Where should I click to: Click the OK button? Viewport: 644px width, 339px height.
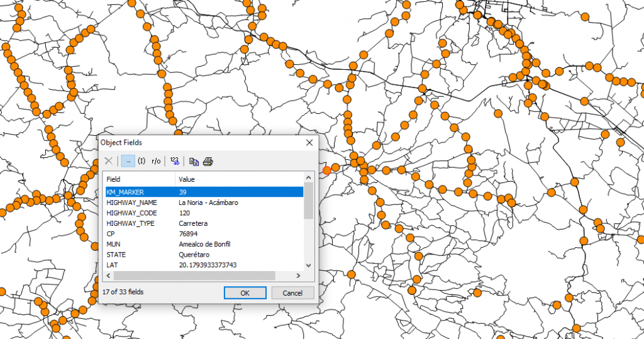pos(245,293)
